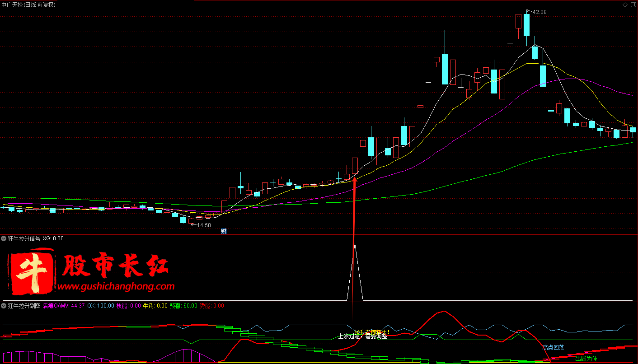Click the 活筹OAMV: 44.37 readout

tap(64, 306)
